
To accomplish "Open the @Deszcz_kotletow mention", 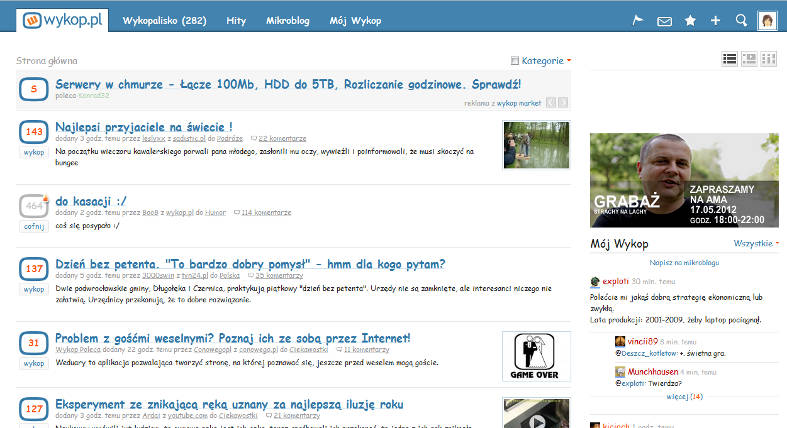I will click(646, 354).
